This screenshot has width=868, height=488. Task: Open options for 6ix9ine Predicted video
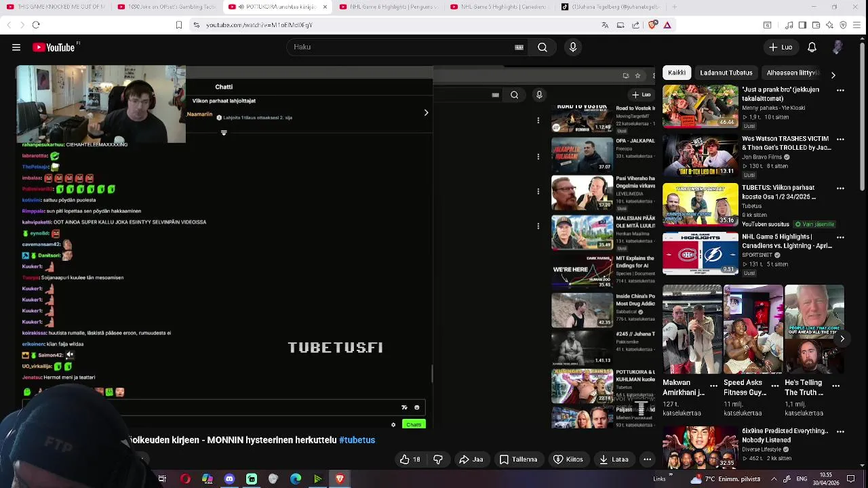pyautogui.click(x=841, y=431)
